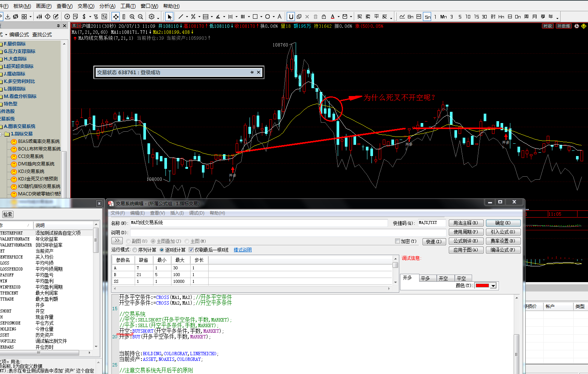Toggle the F.量价指标 checkbox
Screen dimensions: 588x374
(x=1, y=44)
